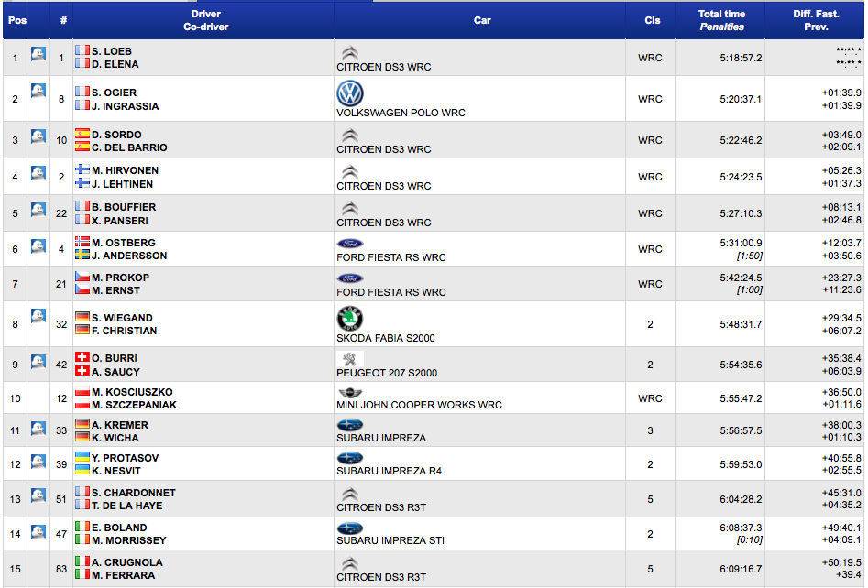
Task: Click the profile icon in M. Hirvonen's row
Action: (x=38, y=172)
